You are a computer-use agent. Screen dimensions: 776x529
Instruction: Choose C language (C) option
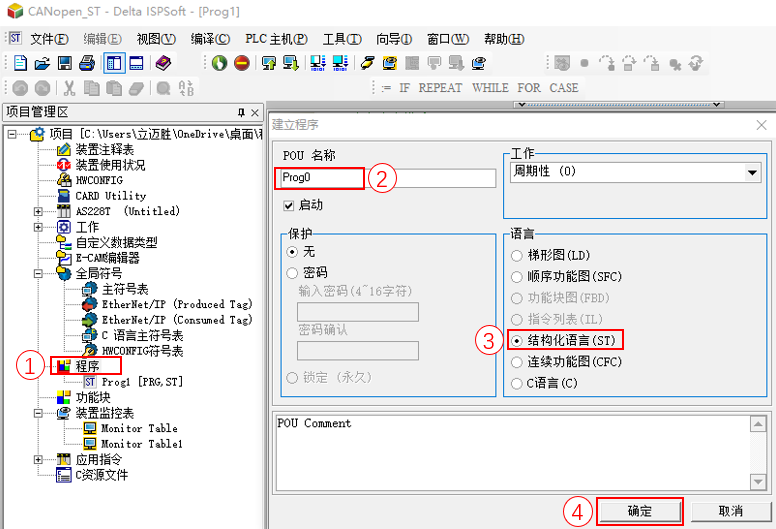[517, 384]
